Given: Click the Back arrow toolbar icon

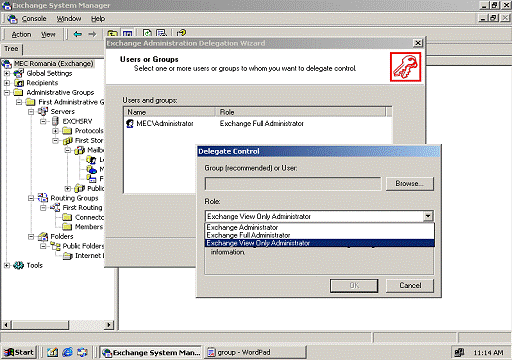Looking at the screenshot, I should click(x=78, y=34).
